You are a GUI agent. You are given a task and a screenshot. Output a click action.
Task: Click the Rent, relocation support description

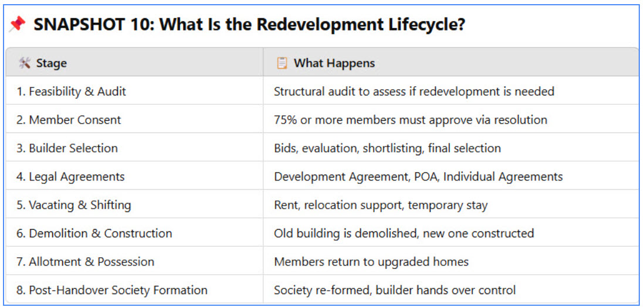coord(381,205)
